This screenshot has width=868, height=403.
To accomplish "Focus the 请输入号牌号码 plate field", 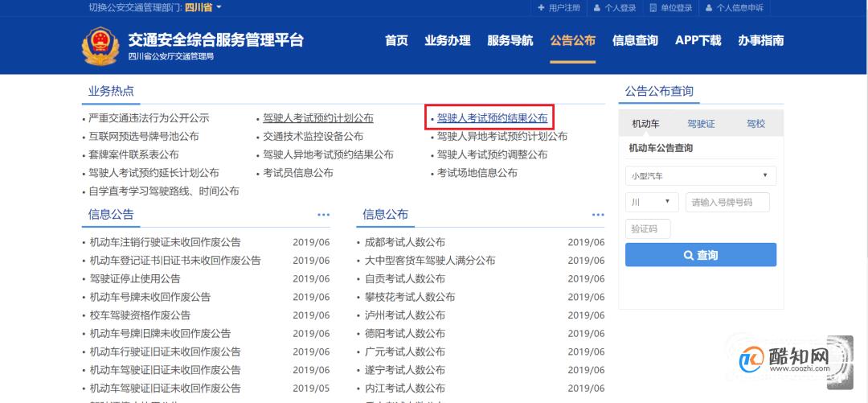I will [727, 203].
